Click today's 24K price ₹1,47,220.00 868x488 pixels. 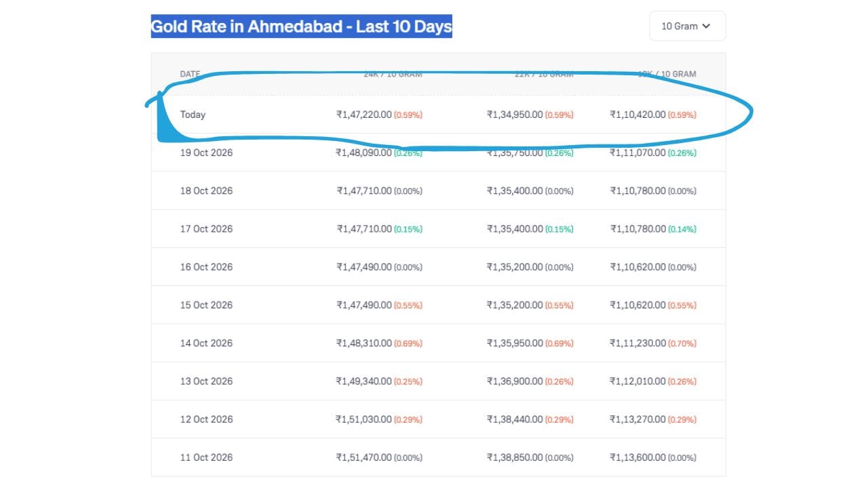tap(363, 115)
